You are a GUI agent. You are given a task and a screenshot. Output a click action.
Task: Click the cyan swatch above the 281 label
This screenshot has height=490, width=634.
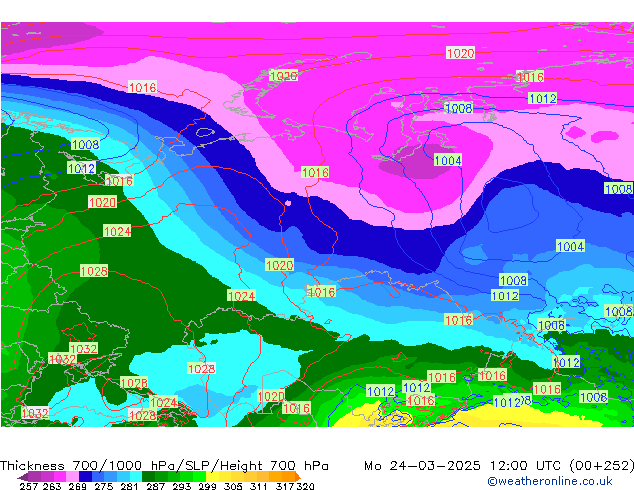[136, 476]
